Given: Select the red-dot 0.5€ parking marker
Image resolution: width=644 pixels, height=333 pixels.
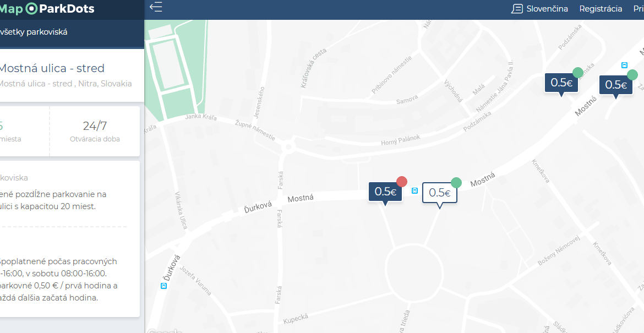Looking at the screenshot, I should 385,192.
